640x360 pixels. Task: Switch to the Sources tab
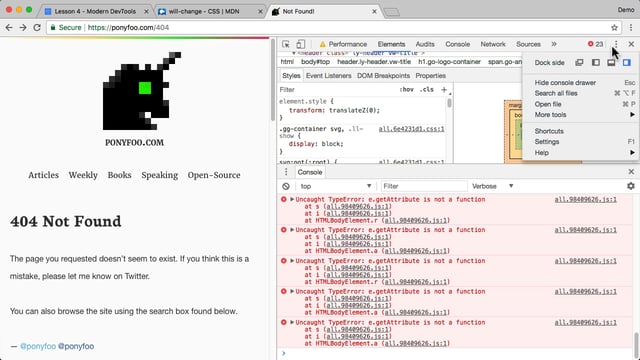pyautogui.click(x=528, y=44)
